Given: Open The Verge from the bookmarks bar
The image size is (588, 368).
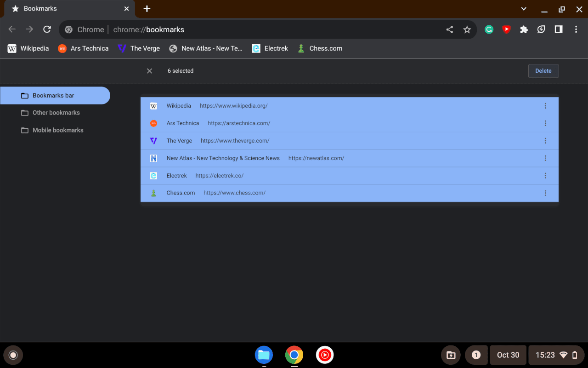Looking at the screenshot, I should coord(139,48).
